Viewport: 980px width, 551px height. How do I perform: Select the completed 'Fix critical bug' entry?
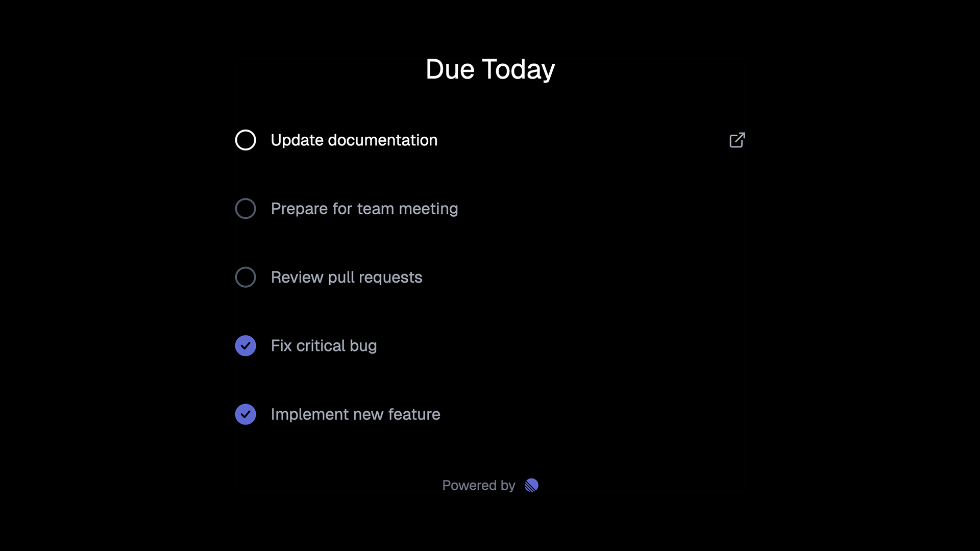point(324,345)
